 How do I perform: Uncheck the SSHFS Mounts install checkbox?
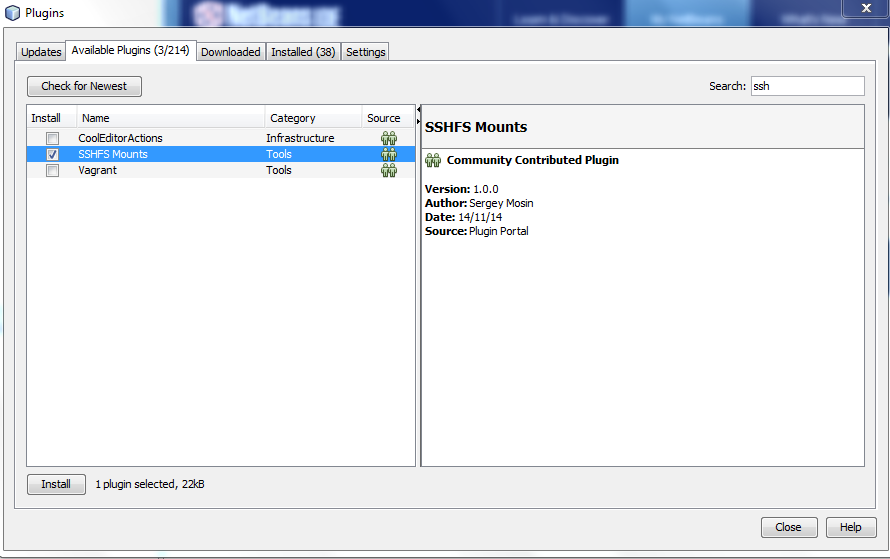[52, 154]
